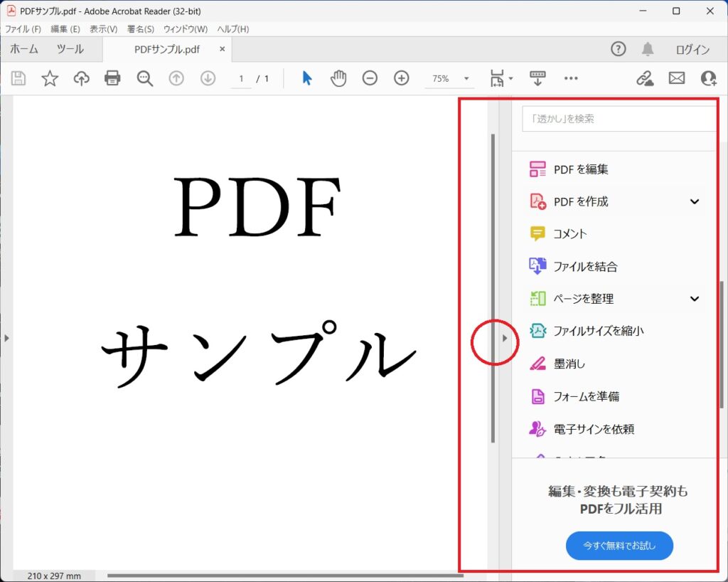Bookmark the file with the star icon
Screen dimensions: 728x582
(50, 78)
